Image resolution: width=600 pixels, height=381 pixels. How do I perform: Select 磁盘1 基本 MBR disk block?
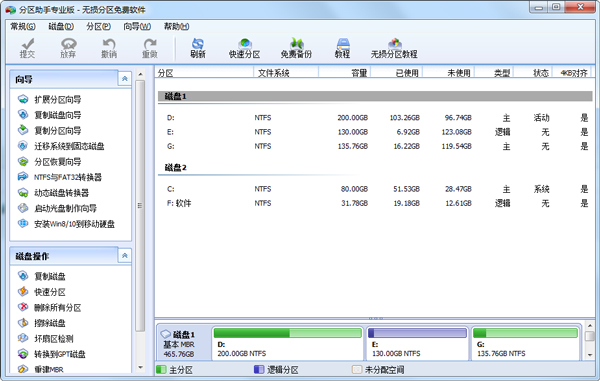coord(183,344)
